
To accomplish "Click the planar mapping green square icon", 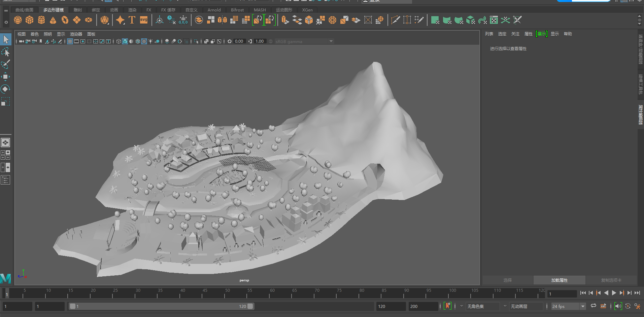I will [435, 20].
